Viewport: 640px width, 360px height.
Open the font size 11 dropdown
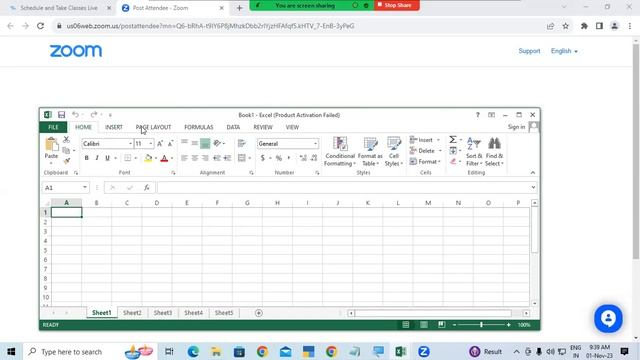click(x=151, y=144)
